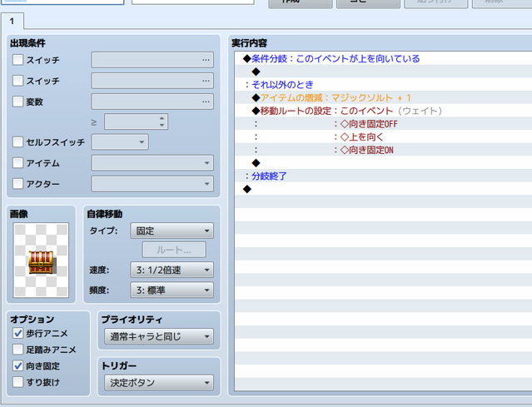Enable the アイテム condition checkbox

(17, 163)
